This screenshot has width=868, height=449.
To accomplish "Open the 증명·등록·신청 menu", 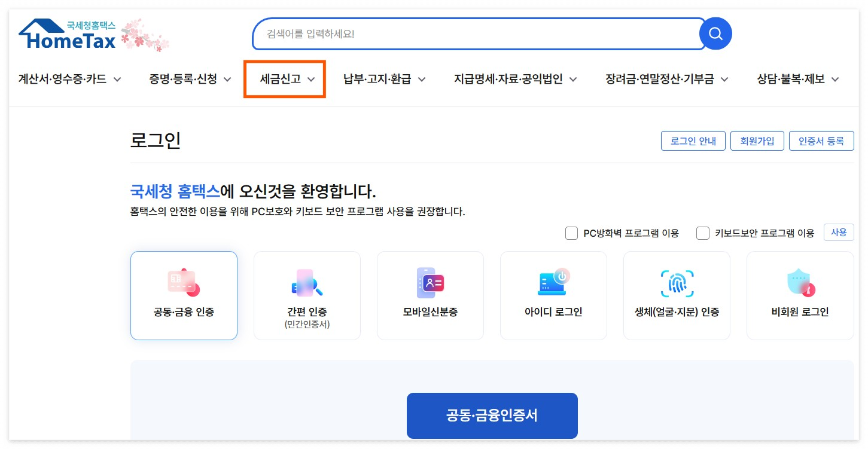I will tap(190, 79).
